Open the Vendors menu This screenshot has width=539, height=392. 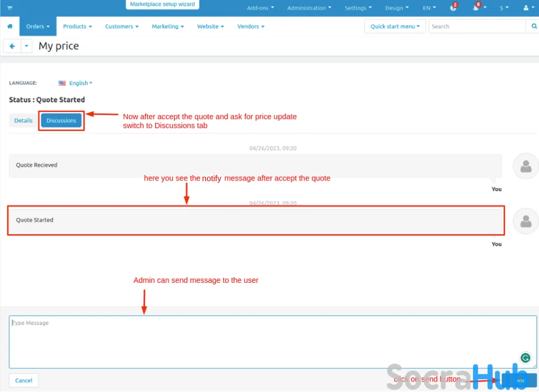pyautogui.click(x=251, y=26)
